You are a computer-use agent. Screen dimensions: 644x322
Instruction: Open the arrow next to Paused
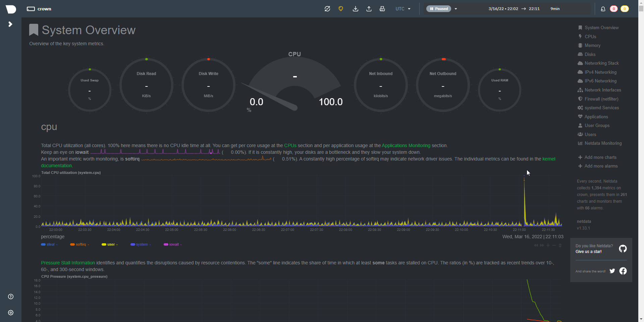point(456,9)
